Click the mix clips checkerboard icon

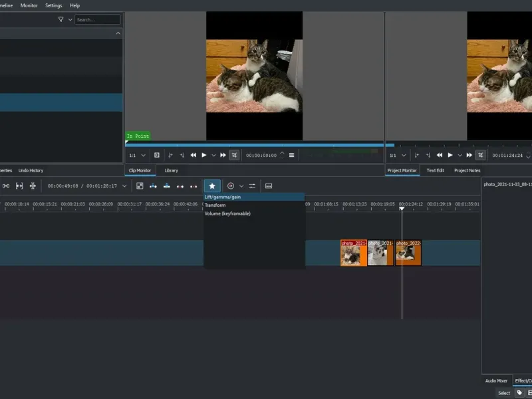point(140,186)
